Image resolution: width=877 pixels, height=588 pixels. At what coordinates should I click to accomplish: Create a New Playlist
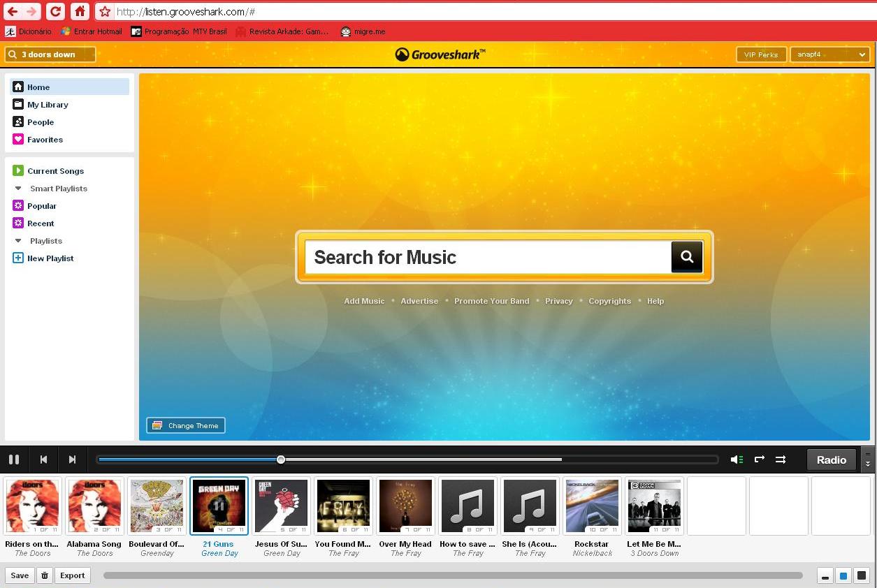69,258
